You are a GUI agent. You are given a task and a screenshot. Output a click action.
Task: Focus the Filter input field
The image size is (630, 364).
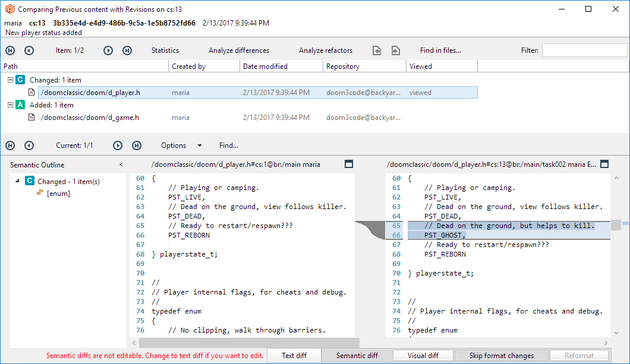coord(584,50)
